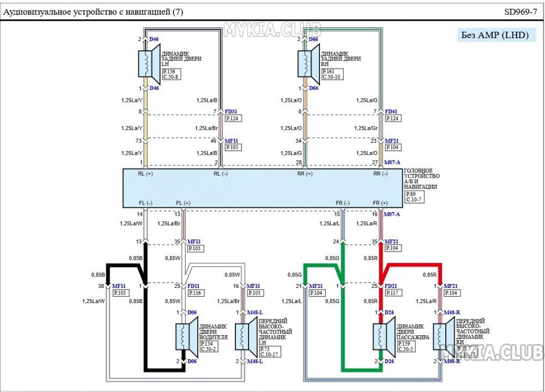Select connector label M48-L at pin 1
The width and height of the screenshot is (545, 392).
[x=255, y=312]
